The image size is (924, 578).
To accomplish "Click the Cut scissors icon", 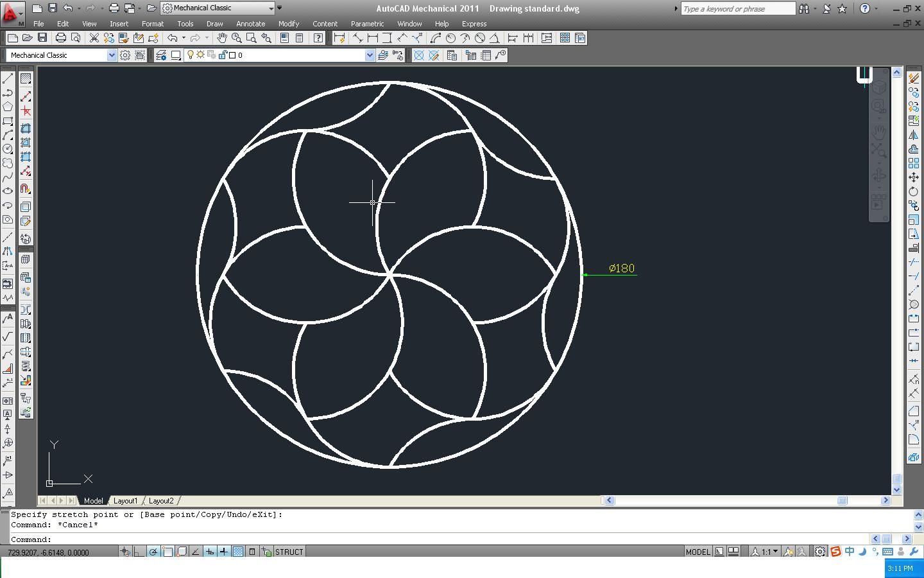I will [x=94, y=39].
